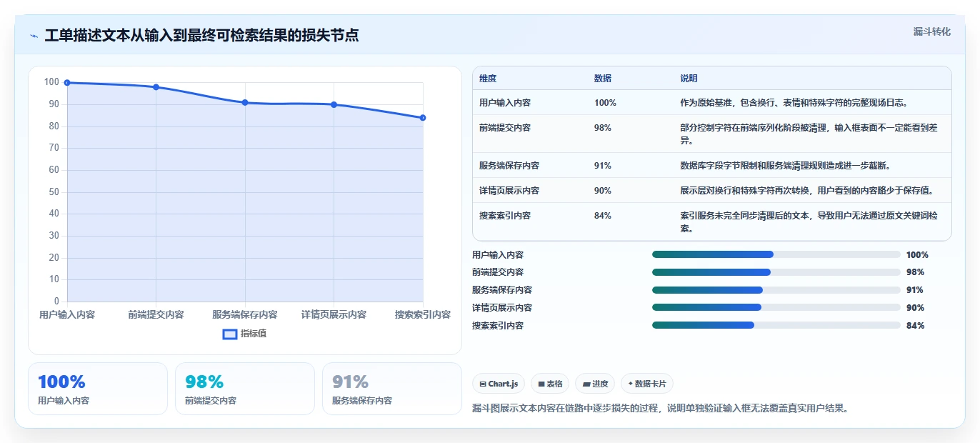Click the 前端提交内容 x-axis label on chart
Viewport: 980px width, 443px height.
(156, 314)
